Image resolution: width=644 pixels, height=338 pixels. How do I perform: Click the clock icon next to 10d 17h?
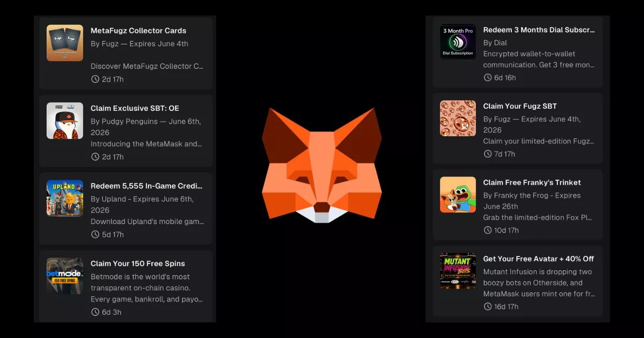tap(488, 230)
